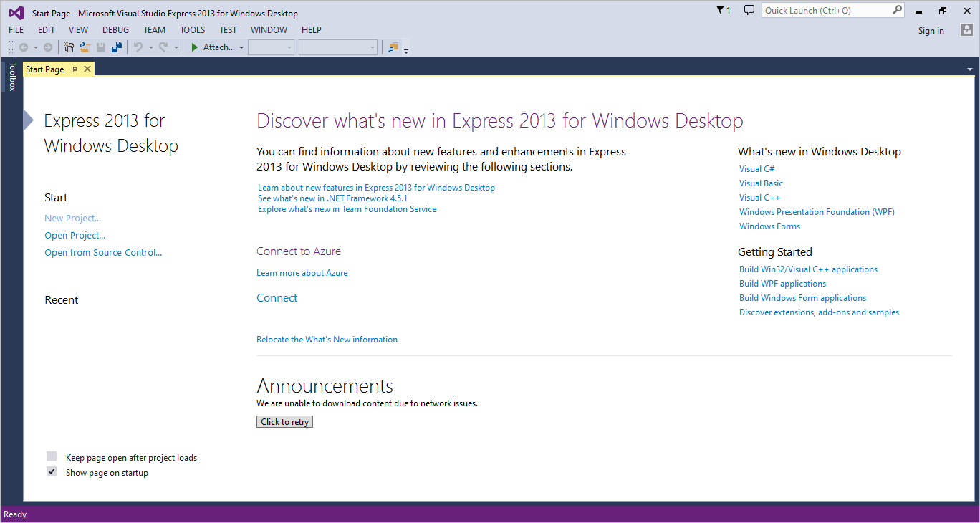Click the Find in Files toolbar icon
The height and width of the screenshot is (523, 980).
pyautogui.click(x=393, y=47)
